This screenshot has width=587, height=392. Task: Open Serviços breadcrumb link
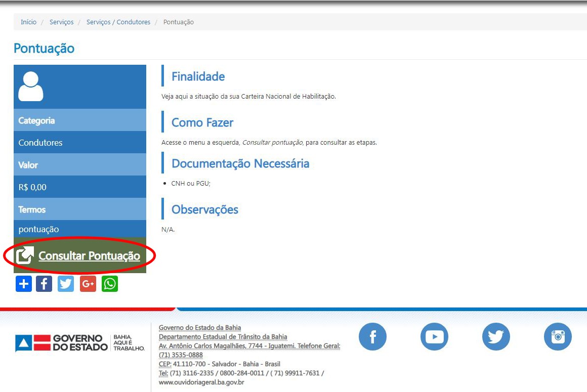click(x=61, y=22)
